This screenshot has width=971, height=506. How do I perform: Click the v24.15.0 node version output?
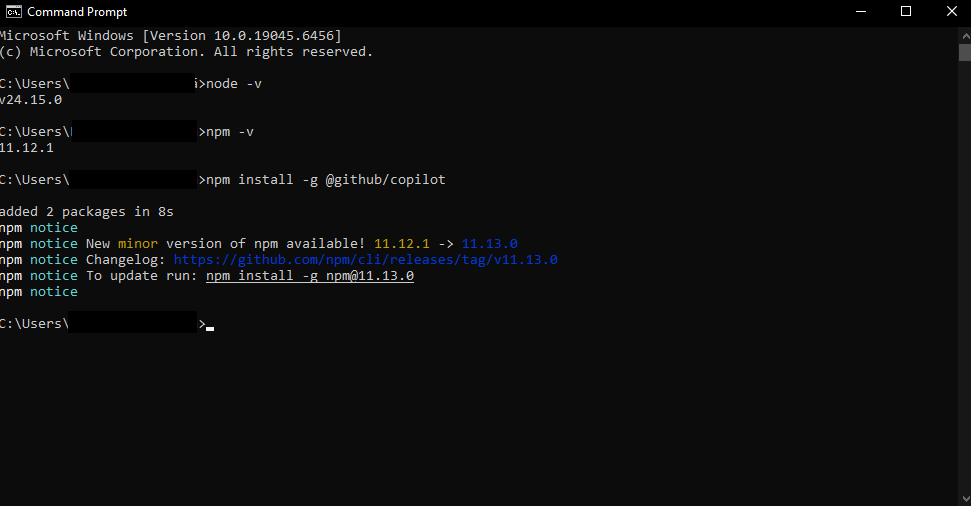31,100
